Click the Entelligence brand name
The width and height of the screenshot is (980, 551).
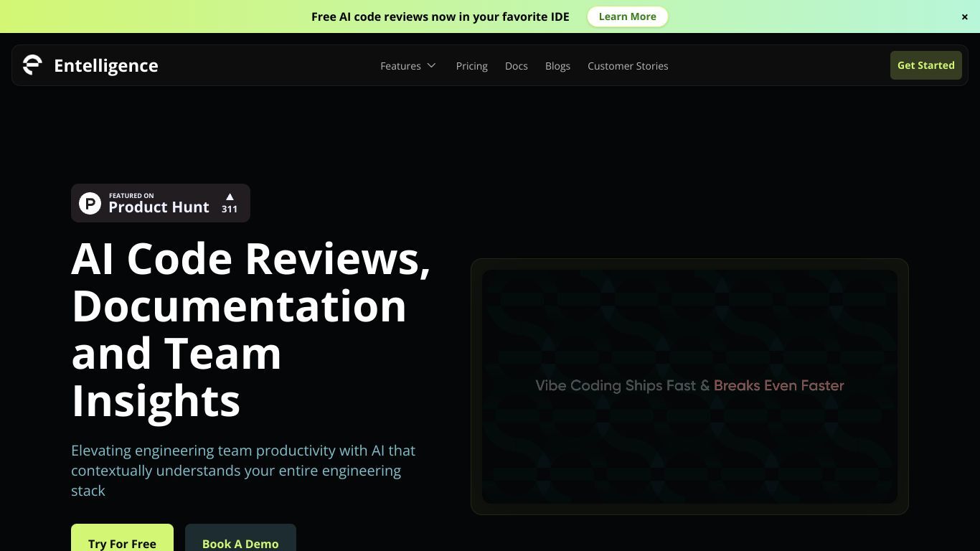[106, 65]
